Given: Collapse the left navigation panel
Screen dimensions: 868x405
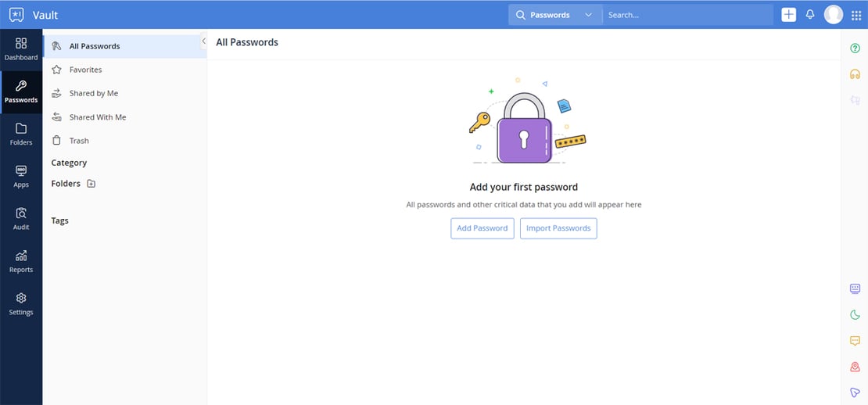Looking at the screenshot, I should pos(203,41).
